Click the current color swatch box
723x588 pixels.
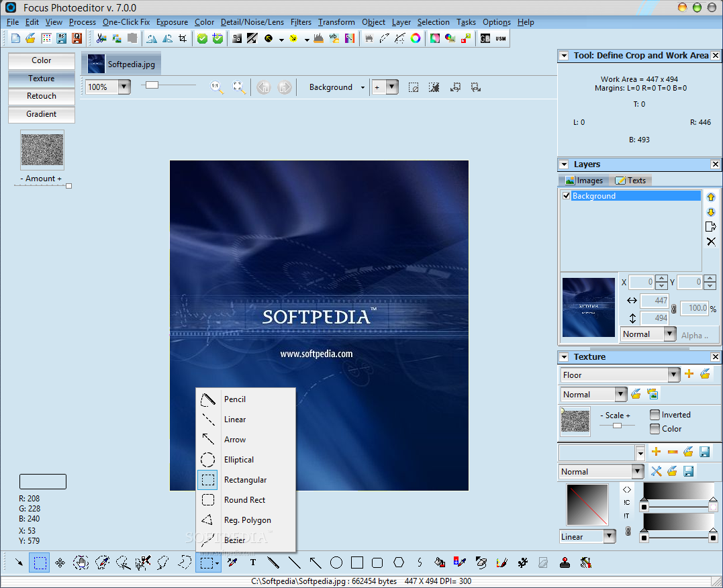[43, 481]
